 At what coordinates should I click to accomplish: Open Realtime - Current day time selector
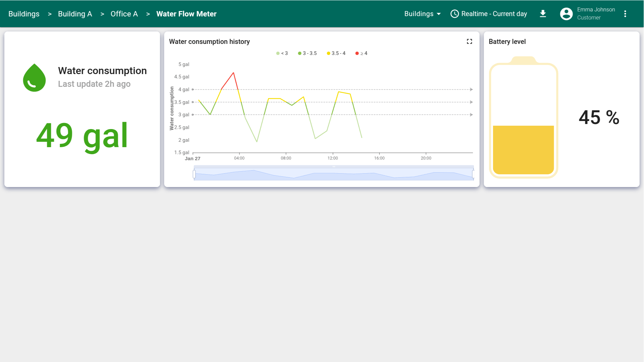[x=494, y=14]
